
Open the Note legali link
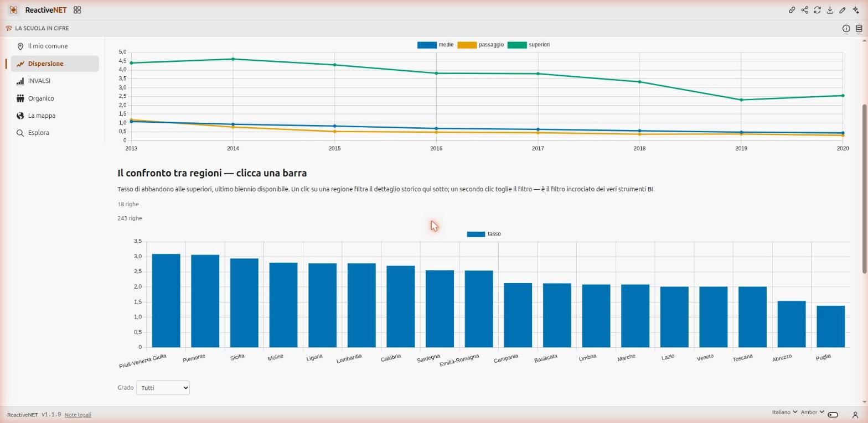click(77, 415)
